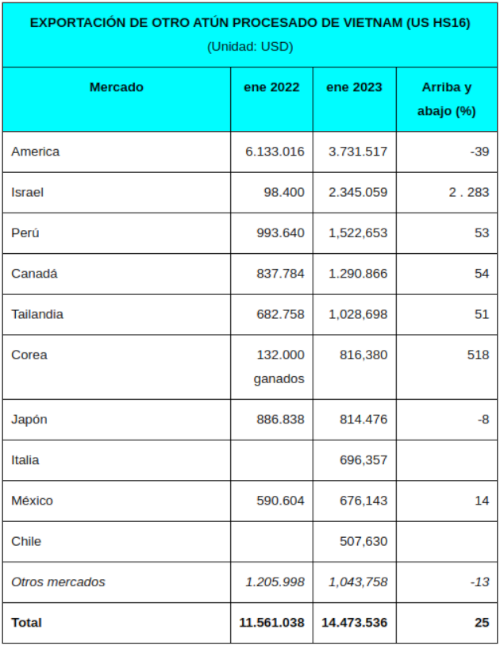Select the Mercado column header

(x=116, y=87)
